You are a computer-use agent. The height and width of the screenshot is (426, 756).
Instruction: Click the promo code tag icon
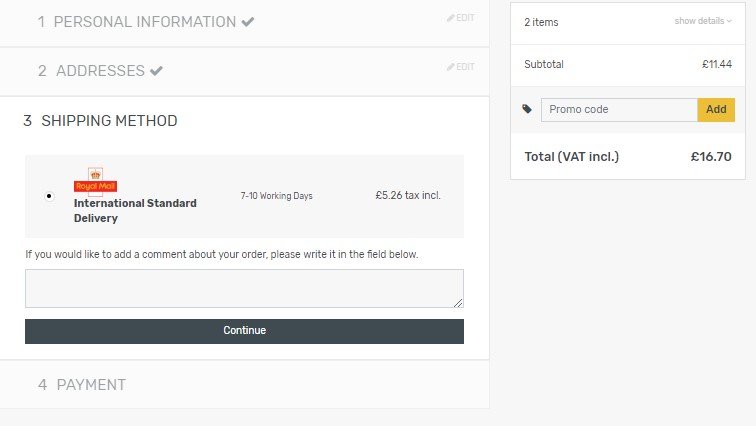pyautogui.click(x=527, y=109)
